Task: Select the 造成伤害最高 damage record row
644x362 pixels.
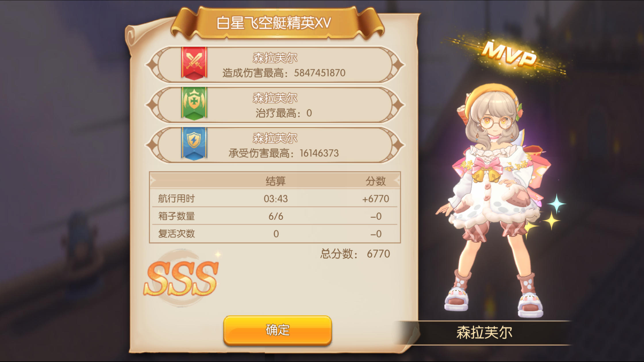Action: [x=275, y=65]
